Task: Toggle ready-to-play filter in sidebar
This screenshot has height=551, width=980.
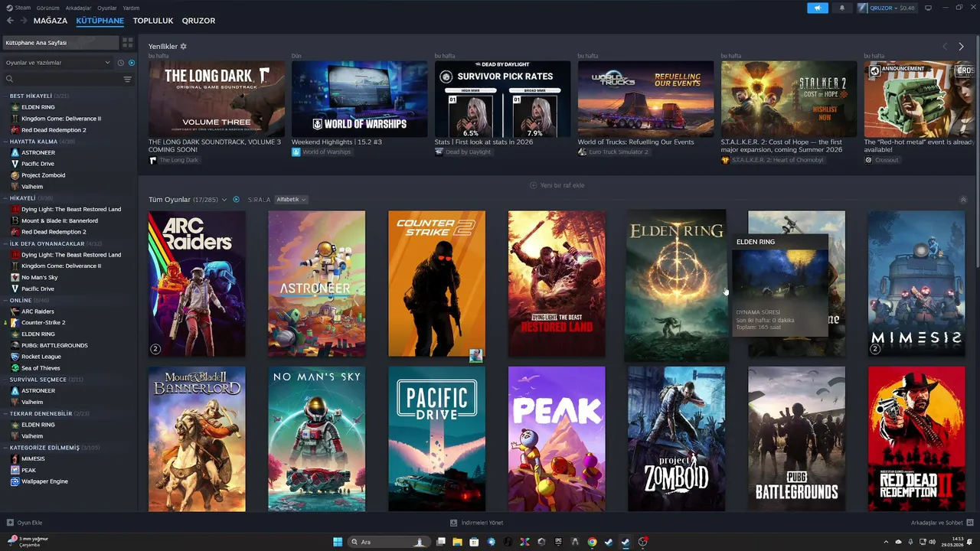Action: [132, 63]
